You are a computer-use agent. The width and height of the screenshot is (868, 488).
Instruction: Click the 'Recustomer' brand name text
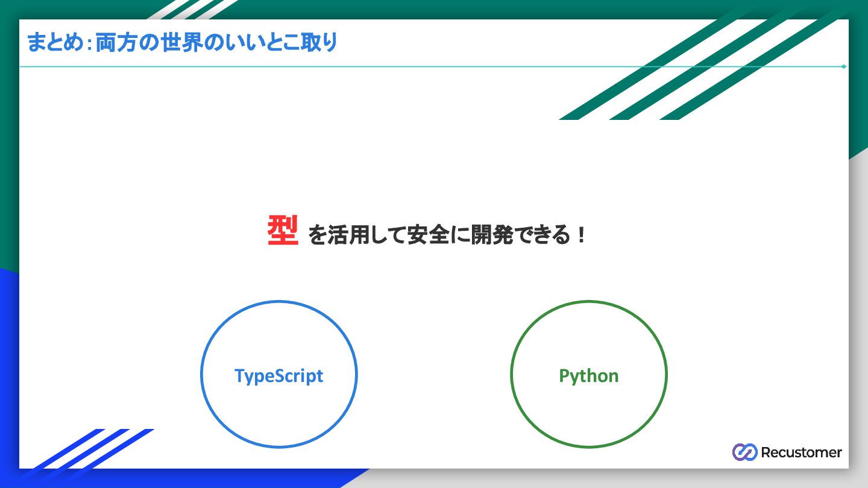pos(801,452)
